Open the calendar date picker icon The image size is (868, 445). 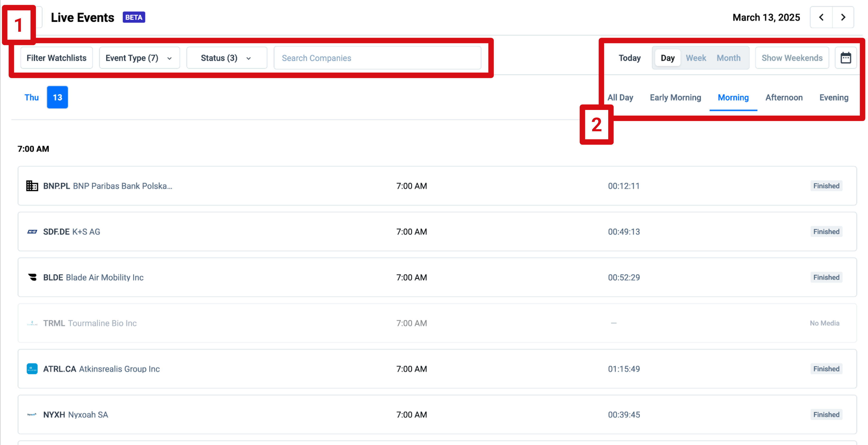tap(846, 58)
